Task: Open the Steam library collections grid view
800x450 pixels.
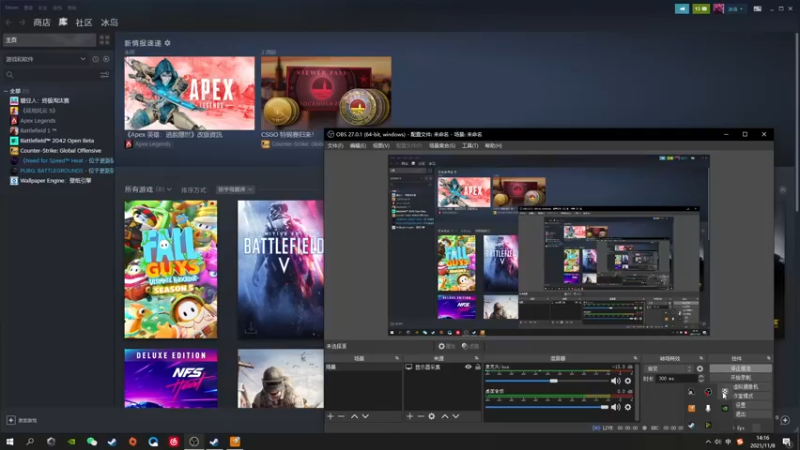Action: tap(105, 40)
